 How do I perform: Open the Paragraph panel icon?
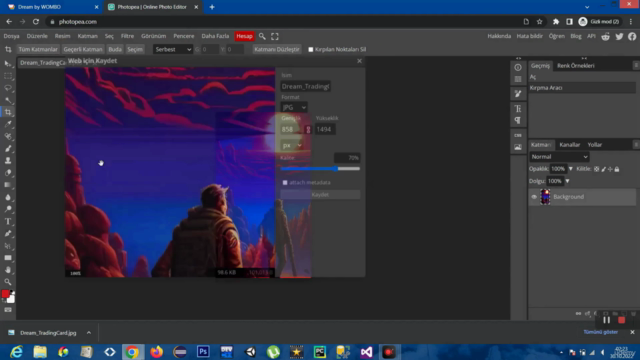(x=518, y=120)
